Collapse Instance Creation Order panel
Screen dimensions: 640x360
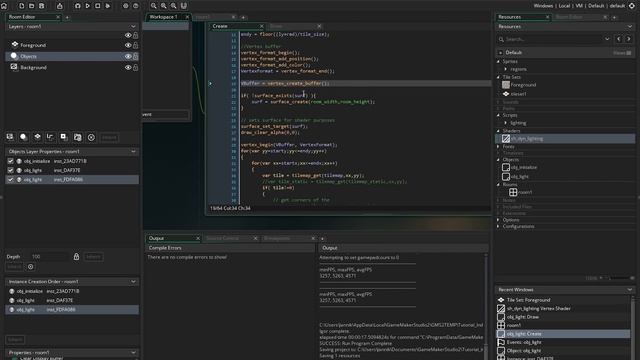133,282
